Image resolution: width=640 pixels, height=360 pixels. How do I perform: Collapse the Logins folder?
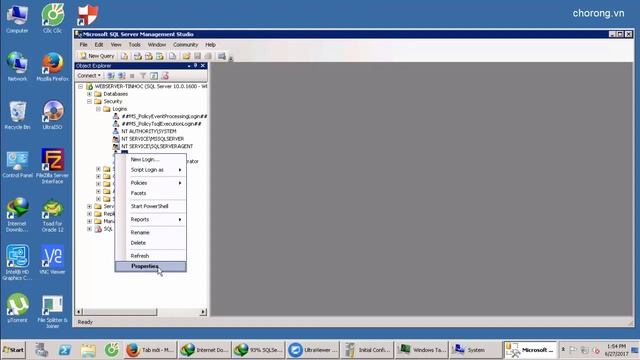(98, 109)
